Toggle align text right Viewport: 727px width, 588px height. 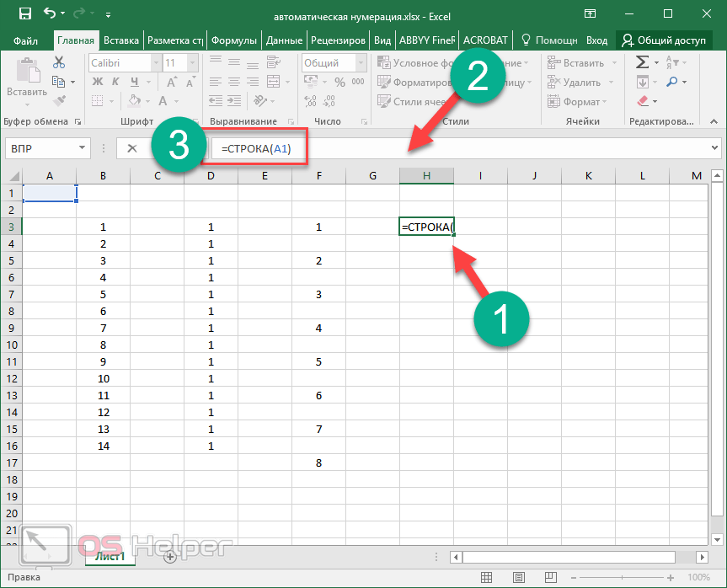click(x=253, y=82)
